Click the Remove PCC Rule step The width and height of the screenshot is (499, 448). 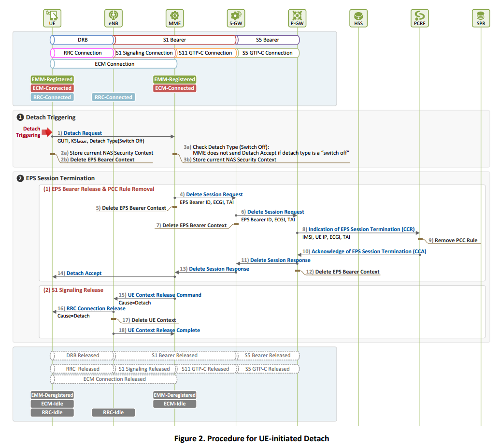click(x=453, y=240)
